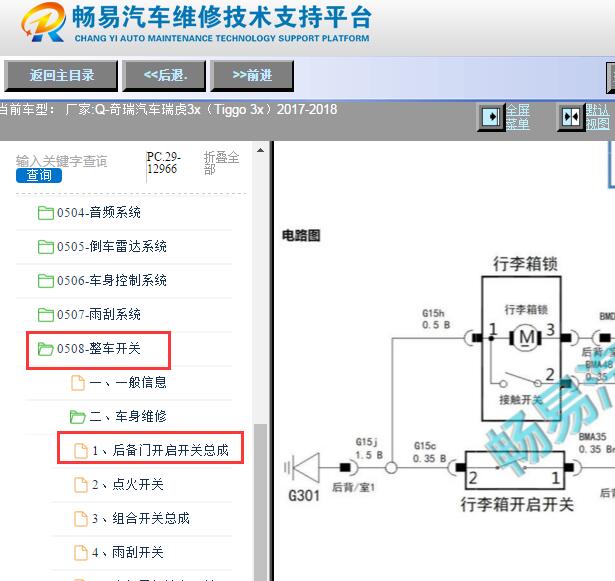Click the document icon beside 一、一般信息
The height and width of the screenshot is (581, 615).
tap(78, 382)
